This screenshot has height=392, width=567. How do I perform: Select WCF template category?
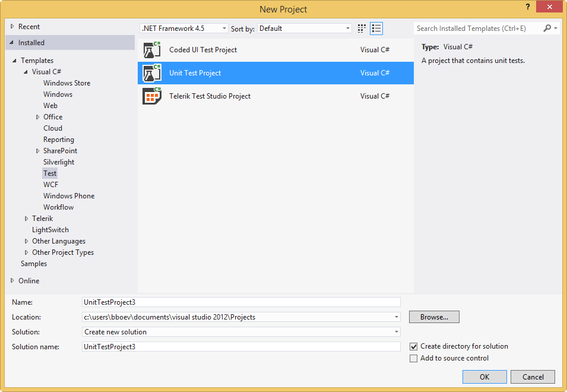click(x=50, y=185)
